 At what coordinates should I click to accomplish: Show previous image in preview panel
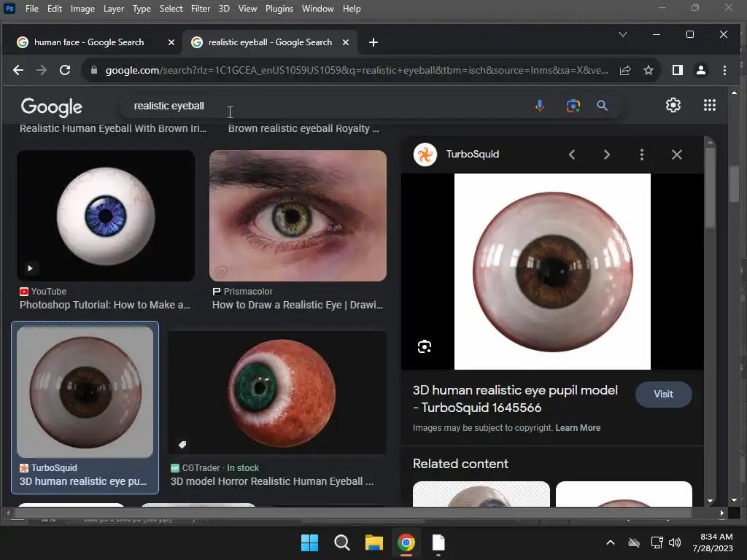pos(572,155)
